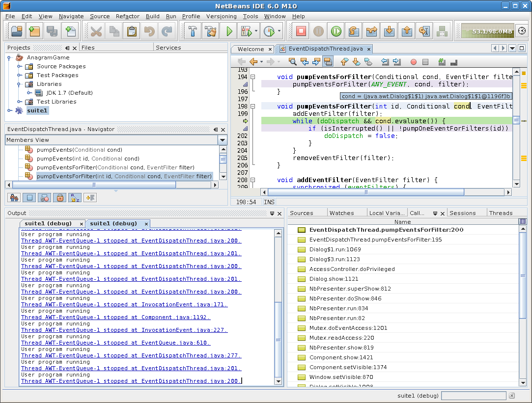Click the Navigator horizontal scrollbar thumb
The height and width of the screenshot is (403, 532).
[x=94, y=185]
